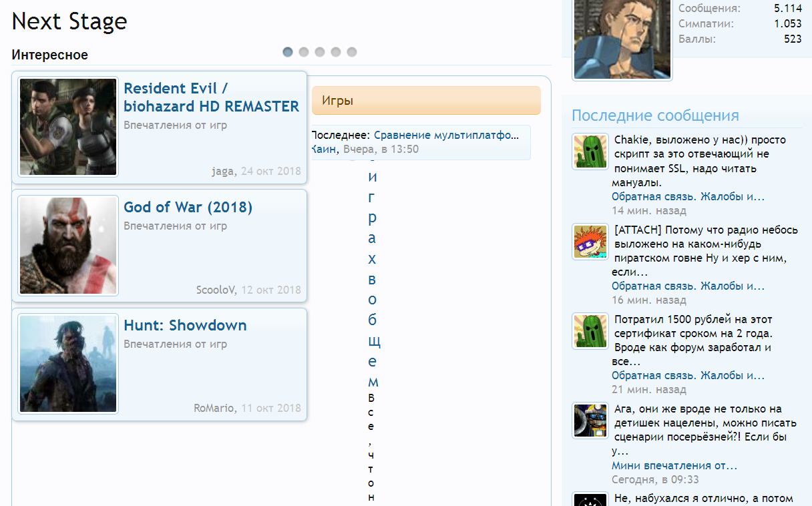Click the date '24 окт 2018'
Image resolution: width=812 pixels, height=506 pixels.
pos(271,172)
